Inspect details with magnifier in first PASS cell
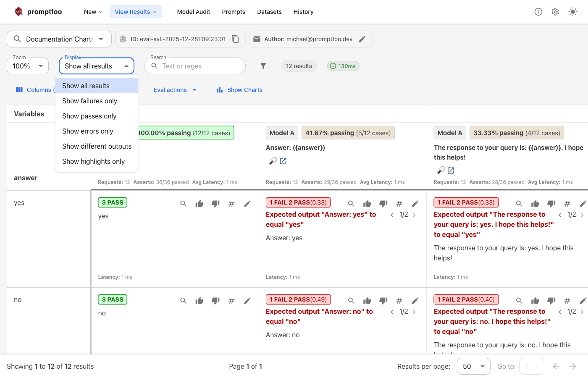The image size is (588, 378). [x=184, y=204]
